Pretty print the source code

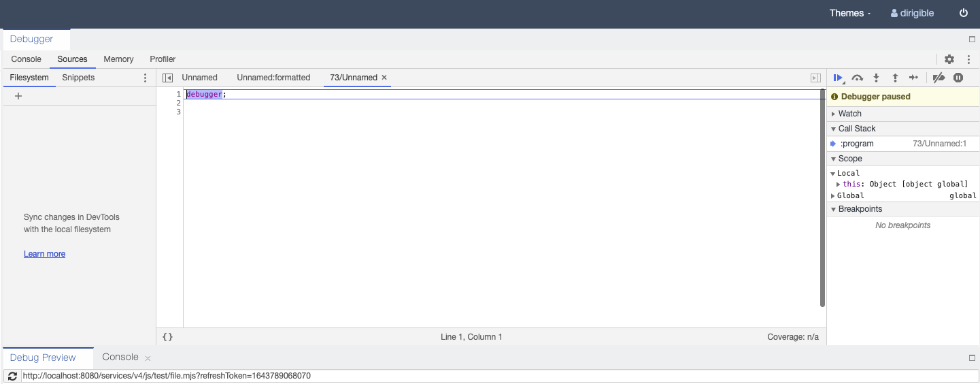pyautogui.click(x=168, y=337)
